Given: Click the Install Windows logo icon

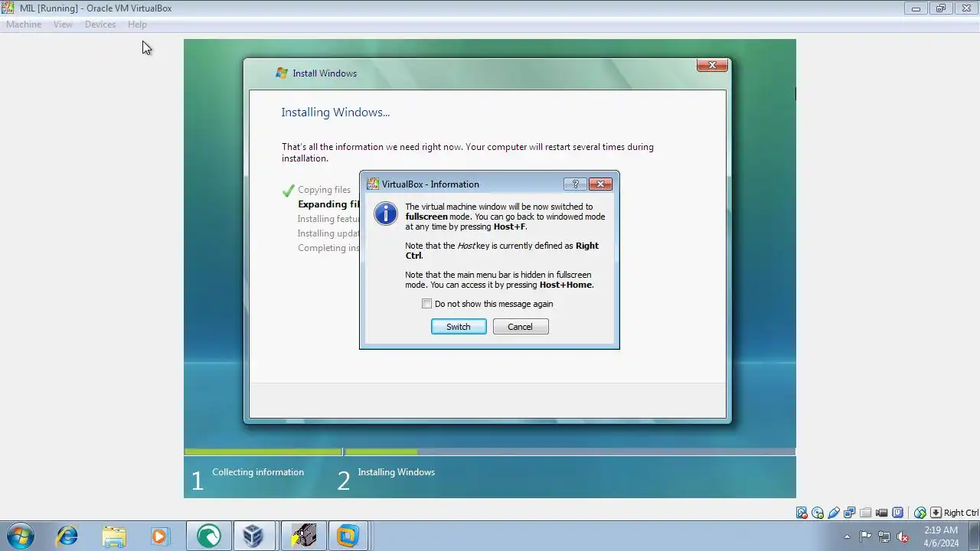Looking at the screenshot, I should tap(282, 73).
